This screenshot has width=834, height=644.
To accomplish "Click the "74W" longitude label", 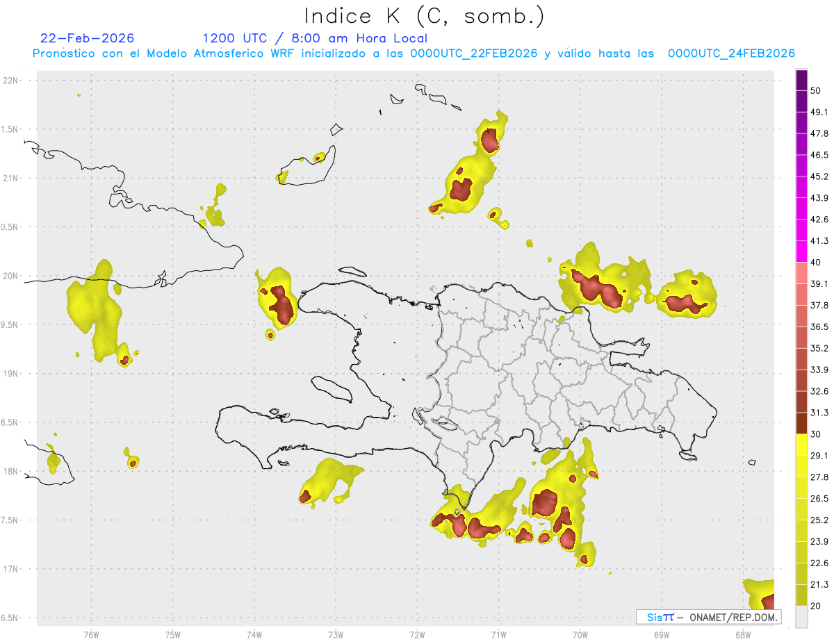I will coord(254,634).
